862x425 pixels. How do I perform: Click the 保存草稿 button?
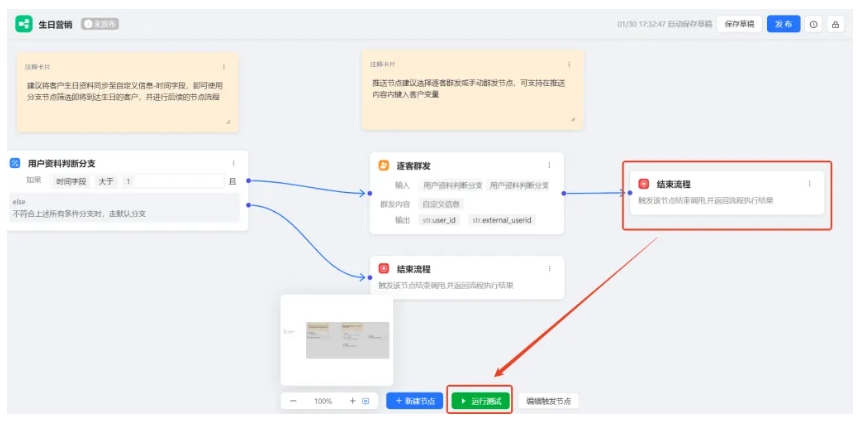point(739,24)
